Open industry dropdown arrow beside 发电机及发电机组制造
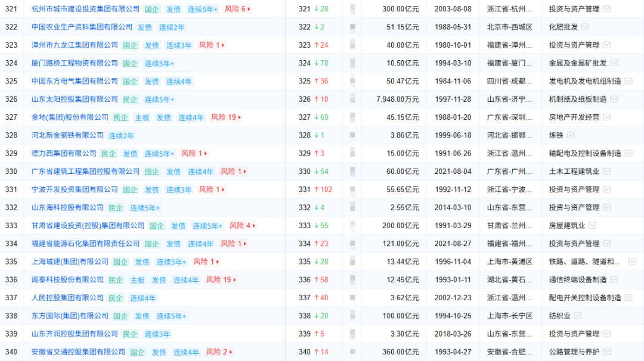The image size is (644, 361). point(628,81)
